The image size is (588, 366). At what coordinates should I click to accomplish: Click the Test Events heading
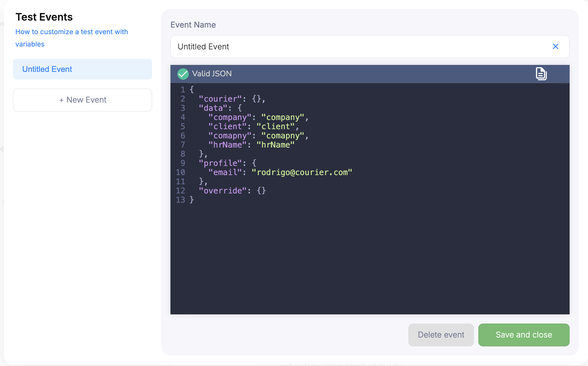click(x=44, y=17)
